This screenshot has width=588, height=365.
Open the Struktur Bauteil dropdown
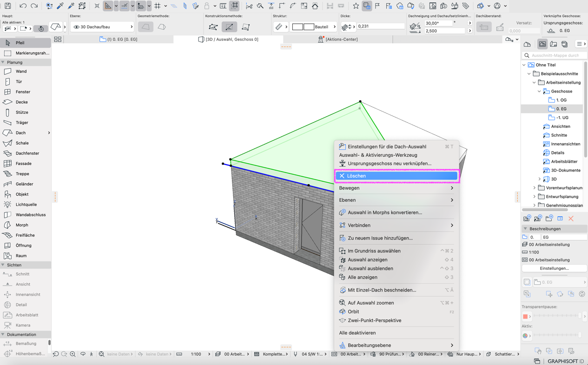click(313, 27)
